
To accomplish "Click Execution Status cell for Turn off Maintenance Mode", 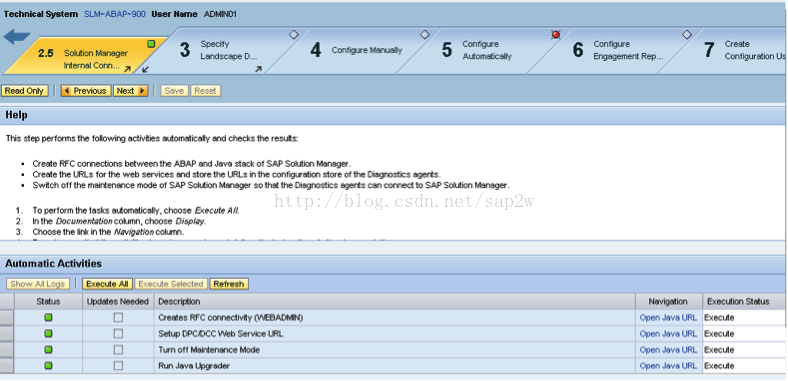I will (x=744, y=350).
